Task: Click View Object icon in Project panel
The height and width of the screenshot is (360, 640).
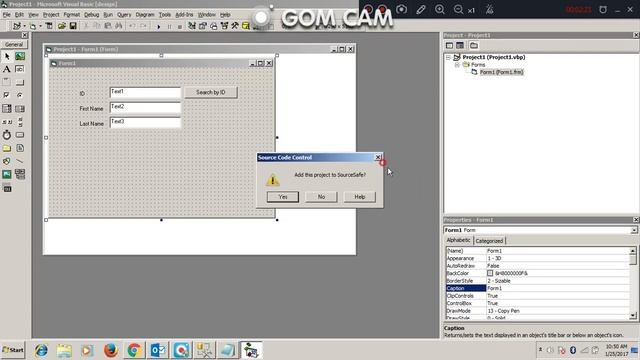Action: point(460,45)
